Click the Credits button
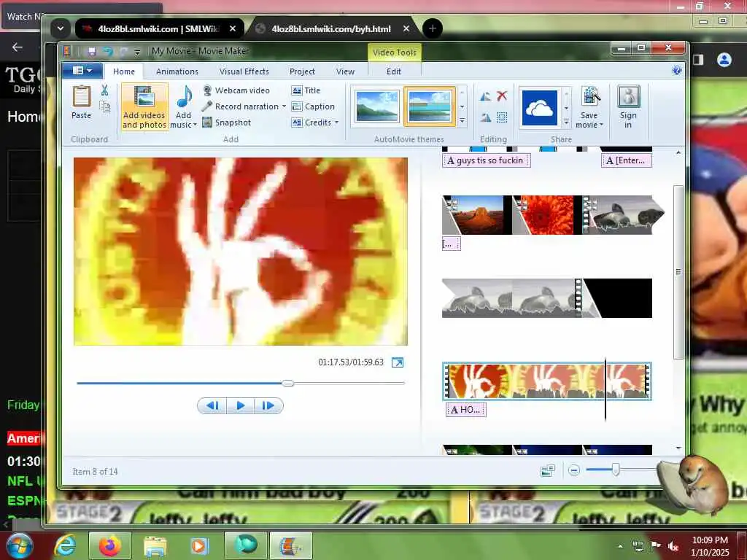This screenshot has height=560, width=747. tap(311, 122)
